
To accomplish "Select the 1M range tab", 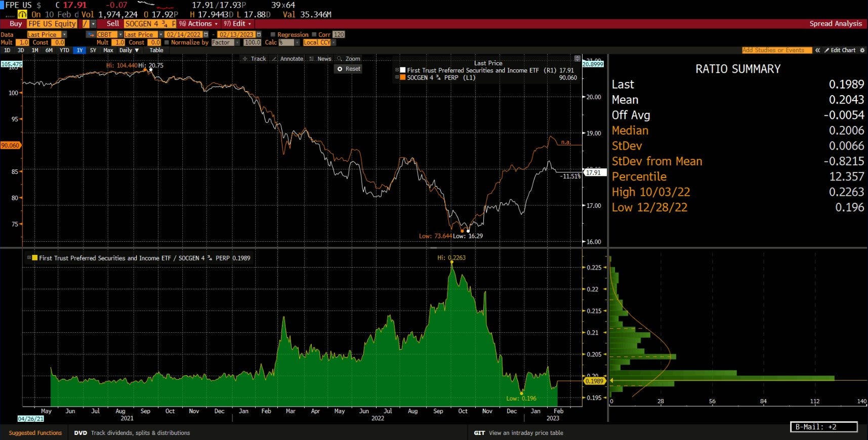I will (x=35, y=50).
